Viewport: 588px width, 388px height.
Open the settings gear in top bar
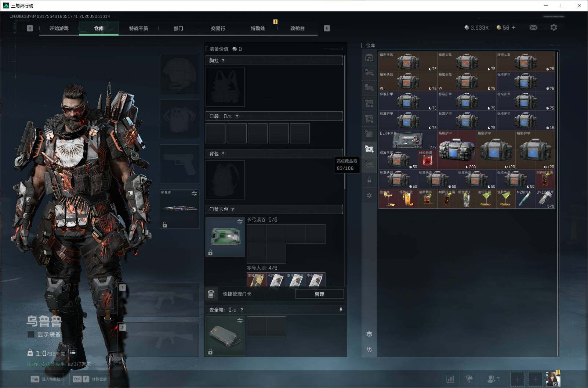coord(553,28)
